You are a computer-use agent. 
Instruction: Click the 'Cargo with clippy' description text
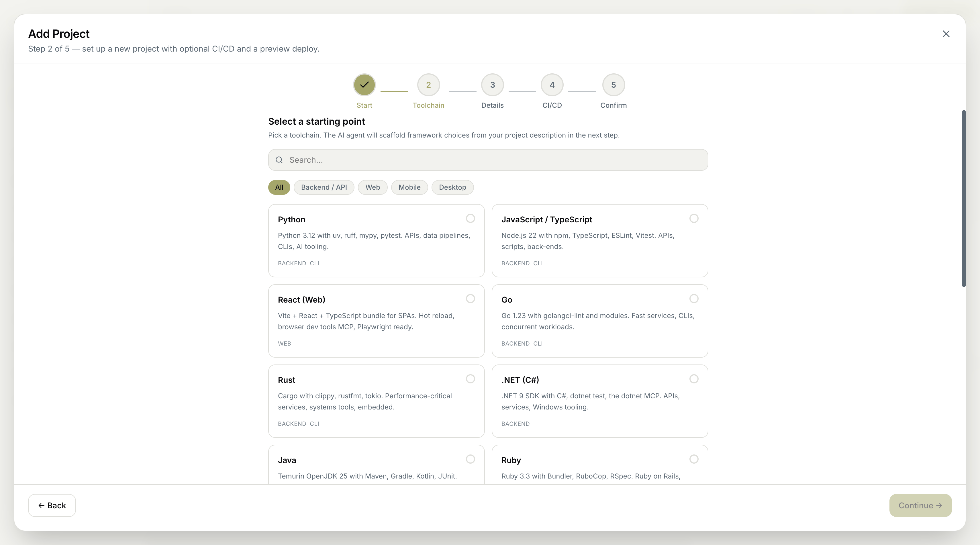point(365,401)
